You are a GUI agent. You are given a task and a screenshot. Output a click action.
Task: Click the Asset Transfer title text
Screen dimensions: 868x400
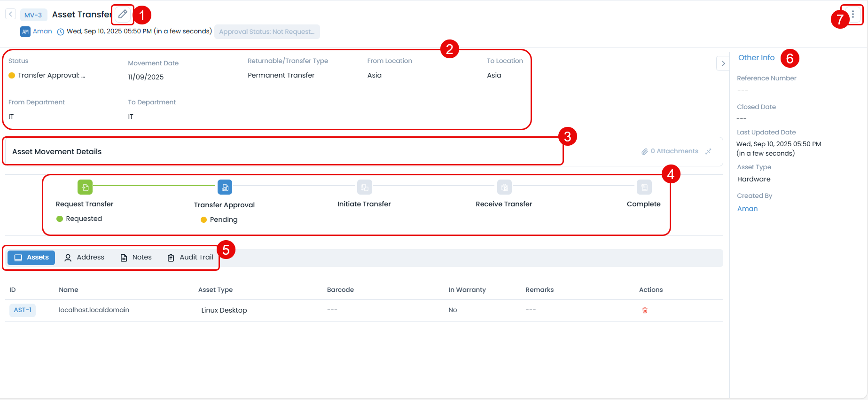[82, 15]
